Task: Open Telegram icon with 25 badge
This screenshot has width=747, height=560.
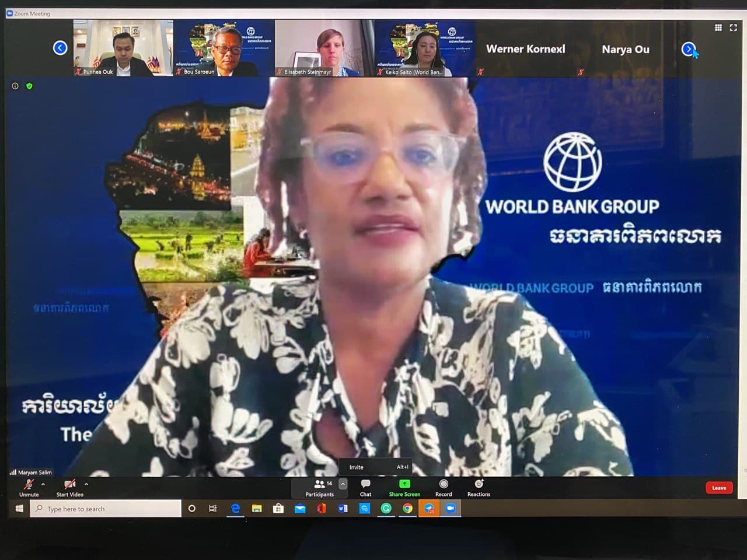Action: pos(429,509)
